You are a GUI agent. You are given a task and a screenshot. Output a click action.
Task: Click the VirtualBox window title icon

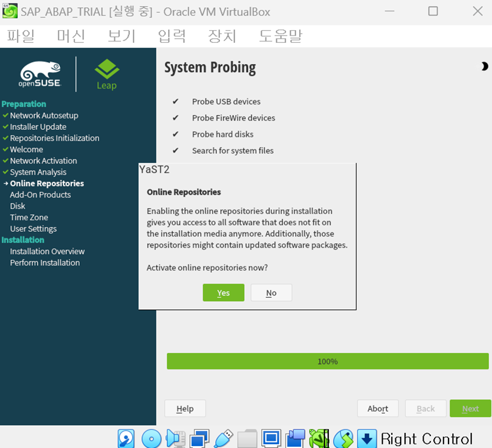coord(10,11)
